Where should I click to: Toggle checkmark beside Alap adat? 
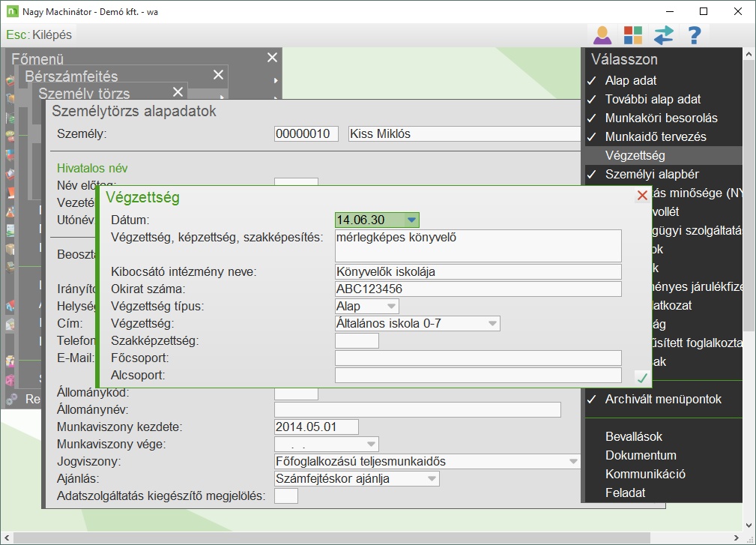coord(592,80)
